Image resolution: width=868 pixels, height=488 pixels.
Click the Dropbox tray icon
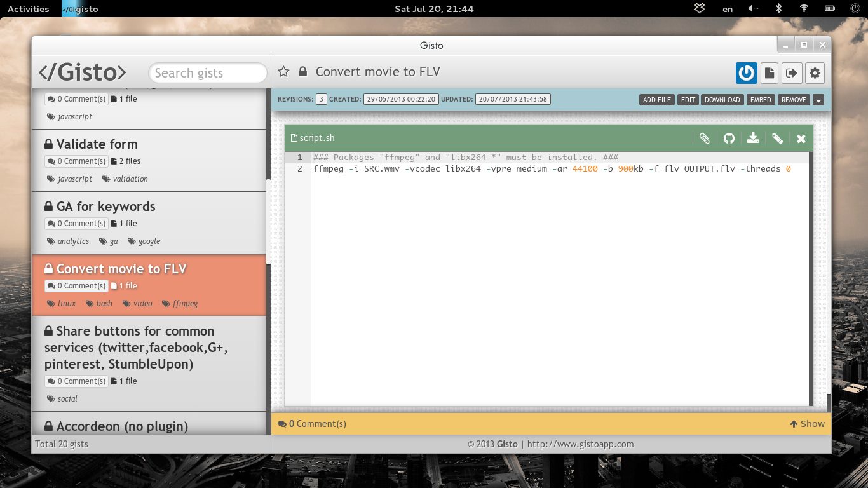[699, 8]
